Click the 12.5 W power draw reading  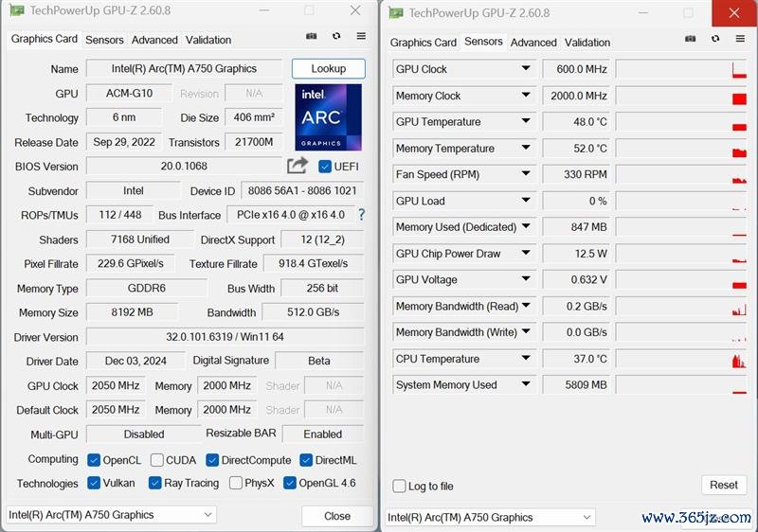click(x=576, y=254)
